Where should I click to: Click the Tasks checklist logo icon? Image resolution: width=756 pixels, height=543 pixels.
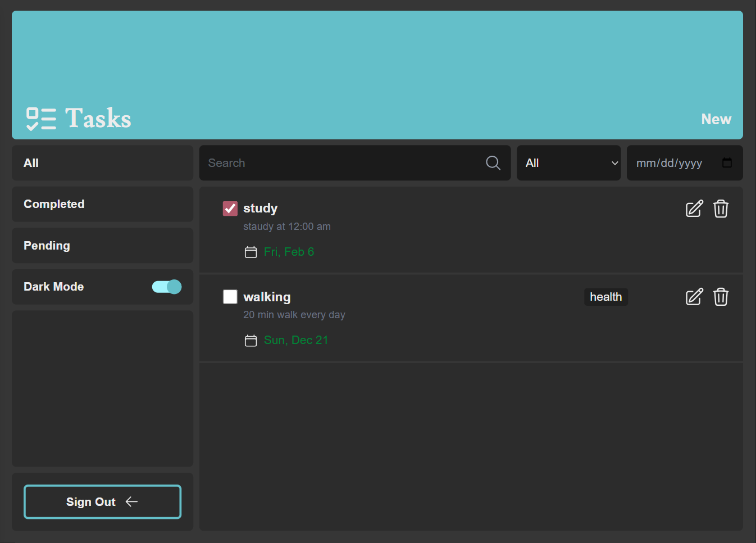(41, 119)
